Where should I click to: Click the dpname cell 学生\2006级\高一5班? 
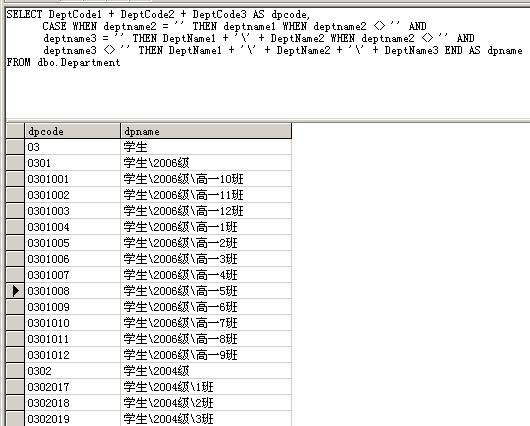(x=206, y=291)
